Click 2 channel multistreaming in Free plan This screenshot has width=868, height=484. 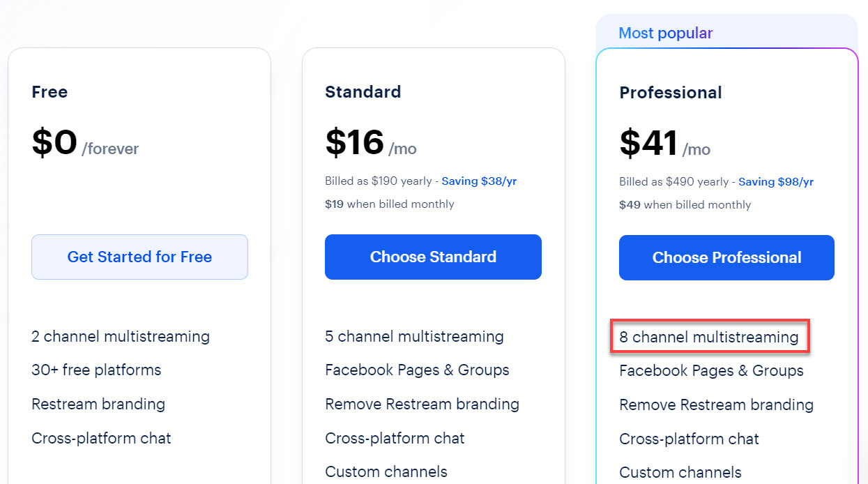121,336
